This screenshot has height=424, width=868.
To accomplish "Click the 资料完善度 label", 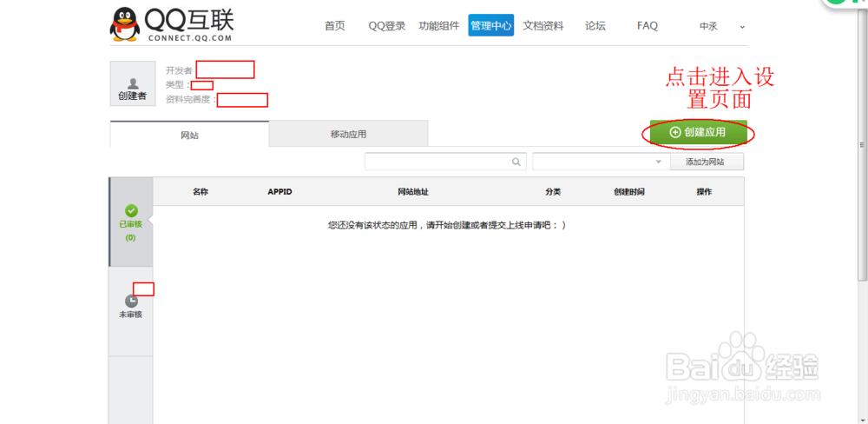I will [x=191, y=100].
